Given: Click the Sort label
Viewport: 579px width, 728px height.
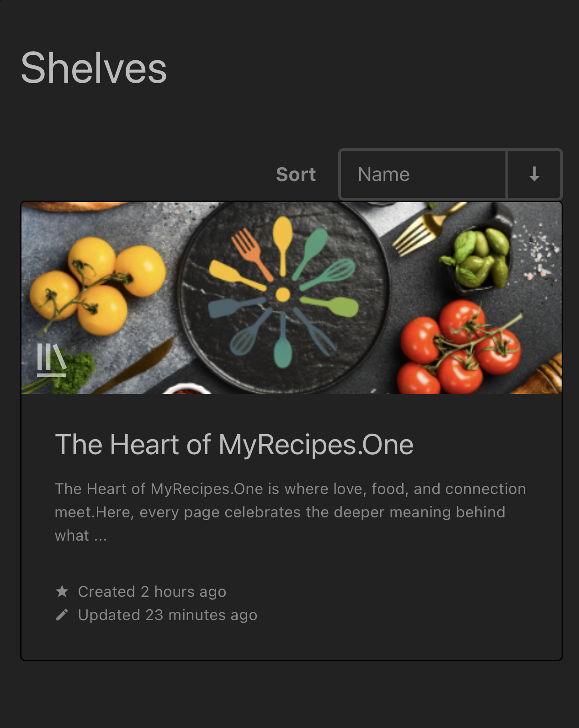Looking at the screenshot, I should coord(296,175).
